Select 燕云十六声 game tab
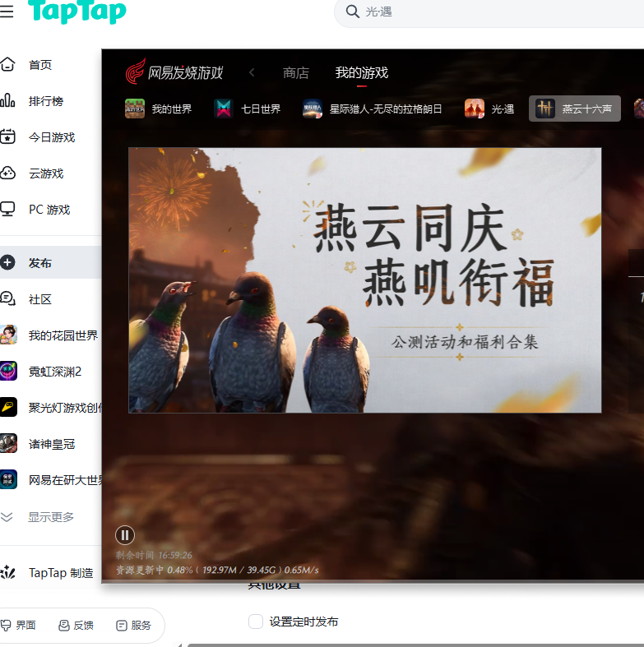 tap(575, 109)
